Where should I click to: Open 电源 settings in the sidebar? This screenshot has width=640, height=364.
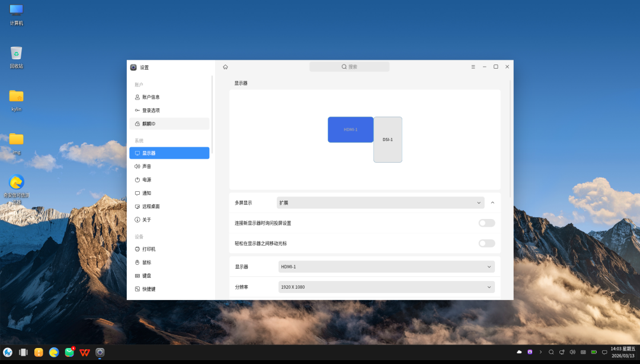(x=169, y=180)
